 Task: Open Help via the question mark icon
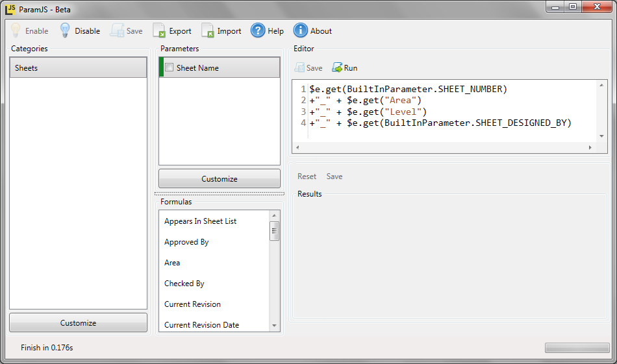click(x=258, y=30)
